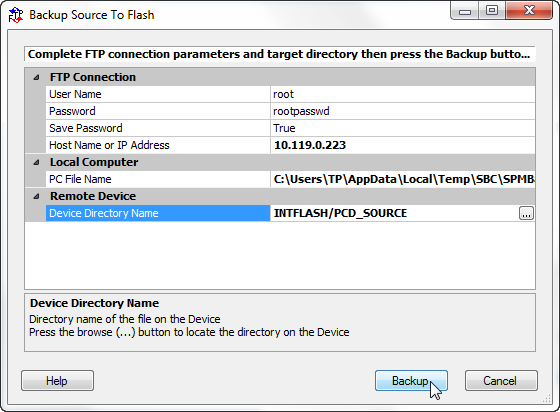Click the FTP app icon in title bar
This screenshot has height=412, width=560.
point(16,15)
